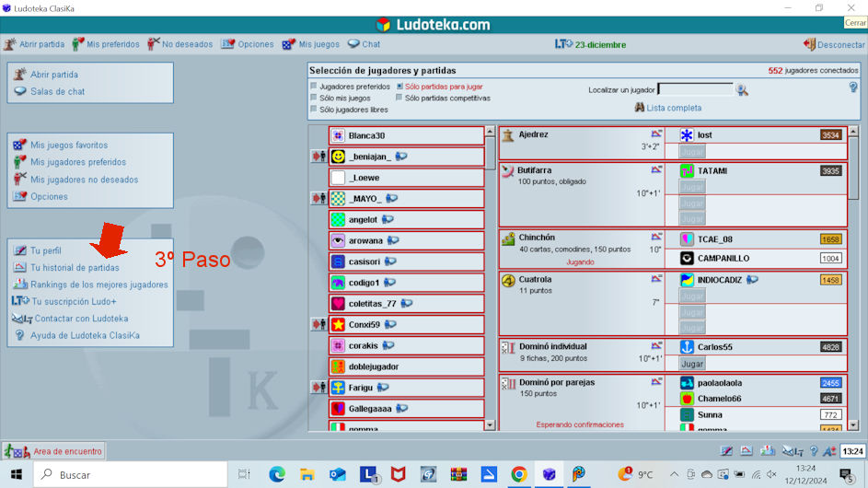Image resolution: width=868 pixels, height=488 pixels.
Task: Click Jugar button under Carlos55
Action: pyautogui.click(x=692, y=364)
